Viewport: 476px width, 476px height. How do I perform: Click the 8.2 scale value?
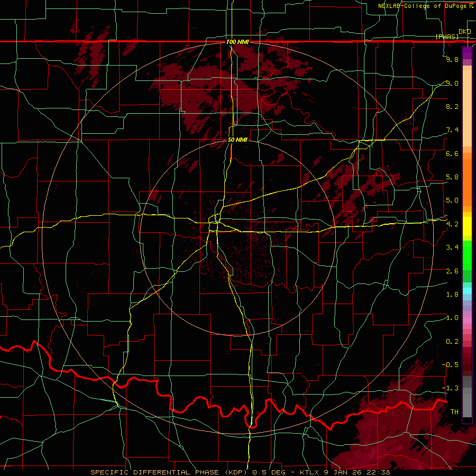point(452,106)
